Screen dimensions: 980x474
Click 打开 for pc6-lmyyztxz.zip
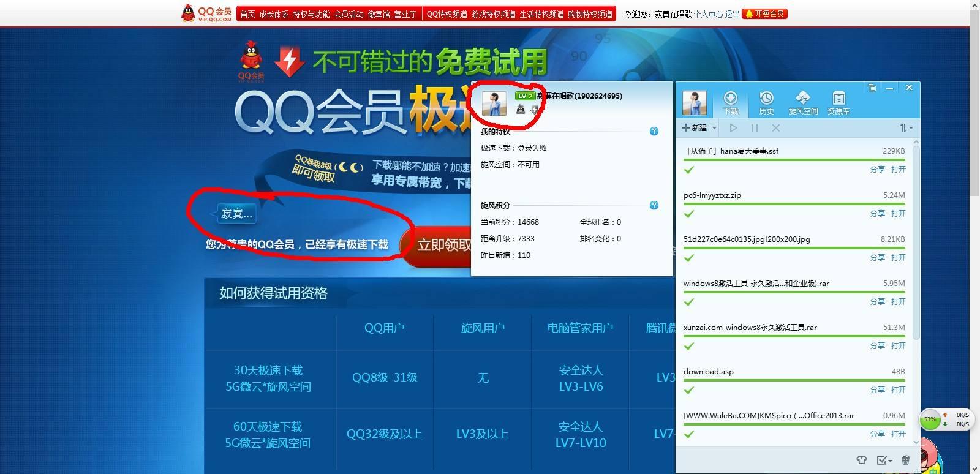point(898,213)
